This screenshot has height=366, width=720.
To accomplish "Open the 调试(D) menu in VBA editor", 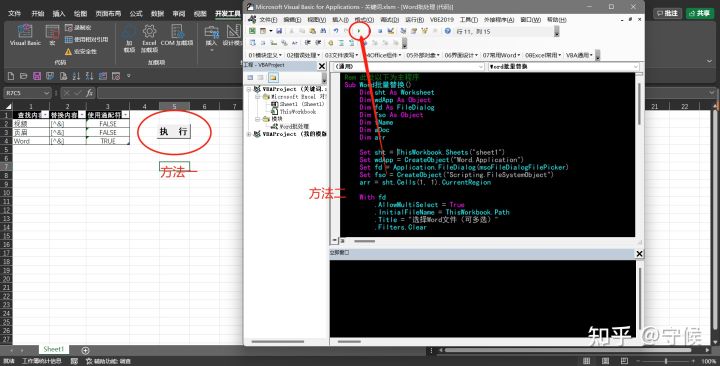I will pos(389,20).
